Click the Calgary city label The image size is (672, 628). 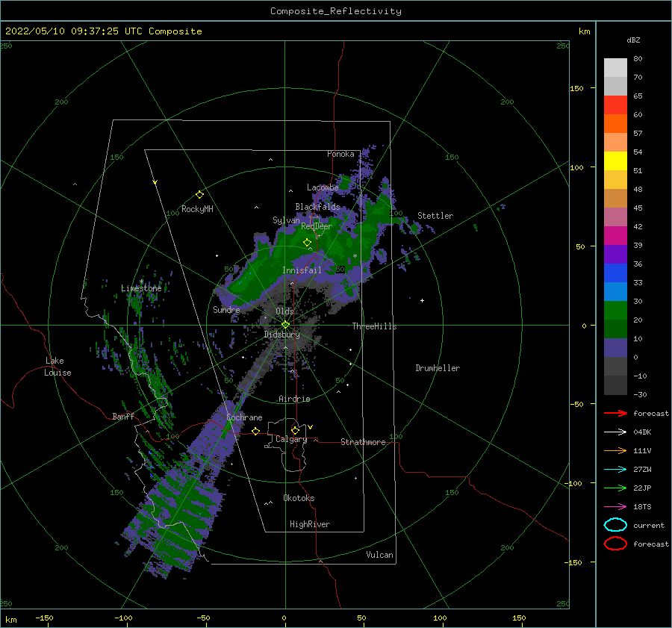pos(291,439)
